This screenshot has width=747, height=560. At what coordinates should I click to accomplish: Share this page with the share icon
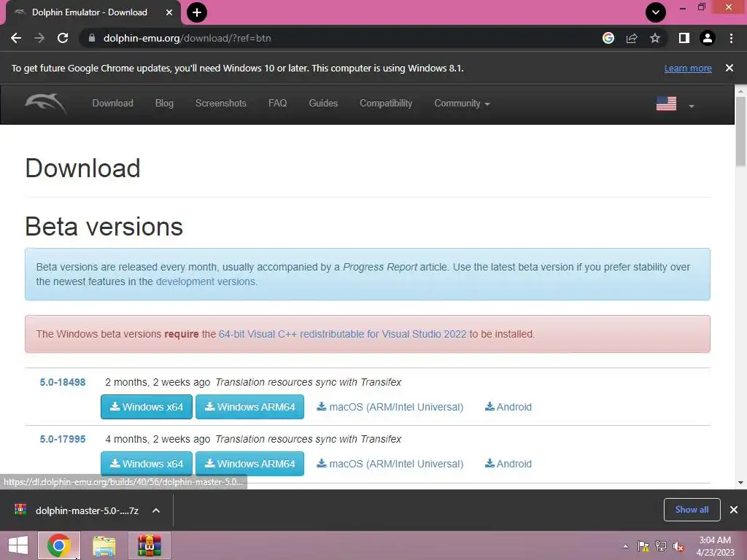(632, 38)
